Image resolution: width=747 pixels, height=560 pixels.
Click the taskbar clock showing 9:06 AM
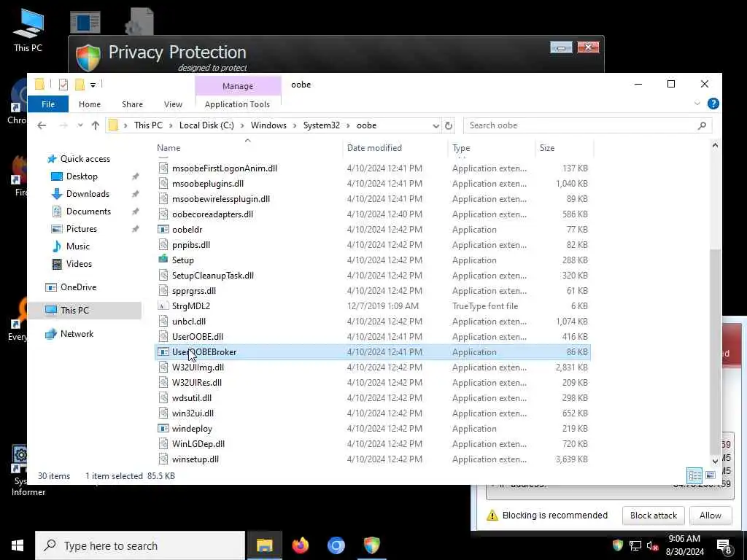click(684, 545)
